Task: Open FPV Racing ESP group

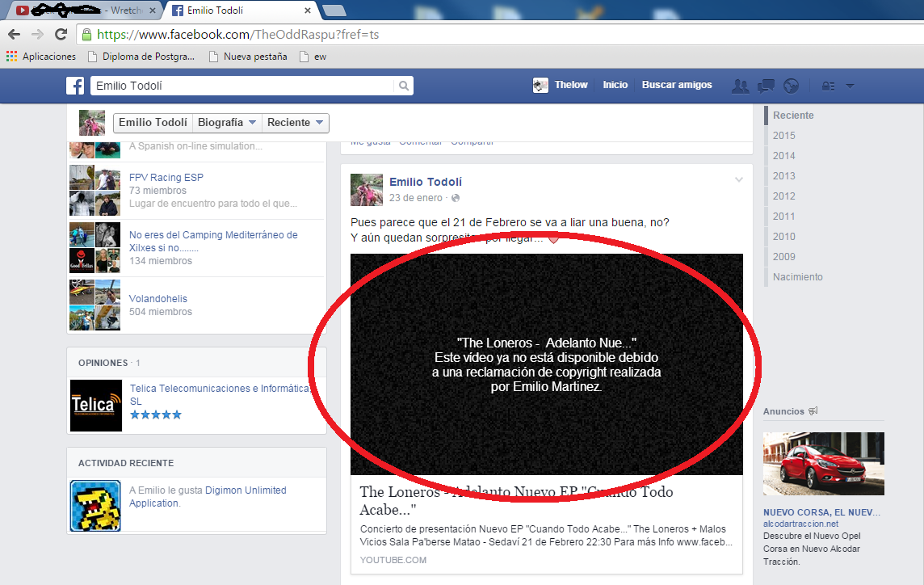Action: (x=166, y=178)
